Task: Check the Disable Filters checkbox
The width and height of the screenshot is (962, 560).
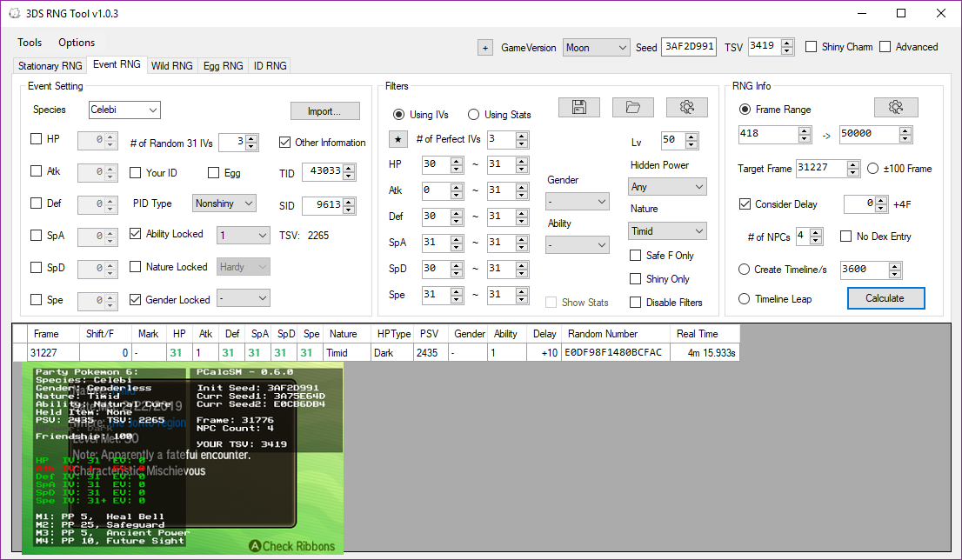Action: pyautogui.click(x=636, y=303)
